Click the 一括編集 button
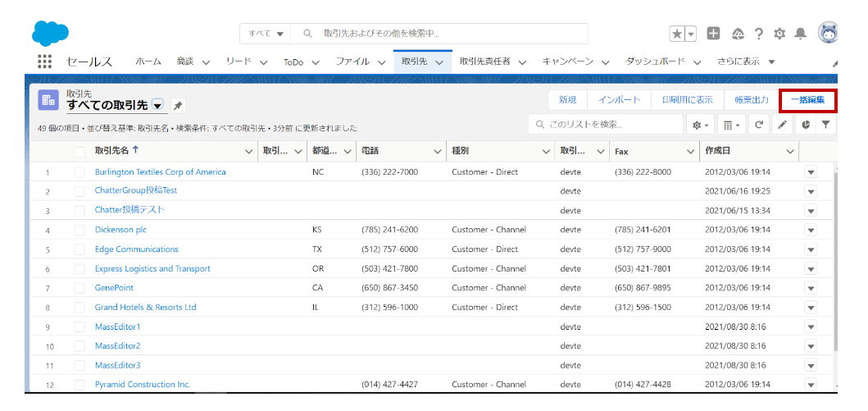 (x=807, y=100)
